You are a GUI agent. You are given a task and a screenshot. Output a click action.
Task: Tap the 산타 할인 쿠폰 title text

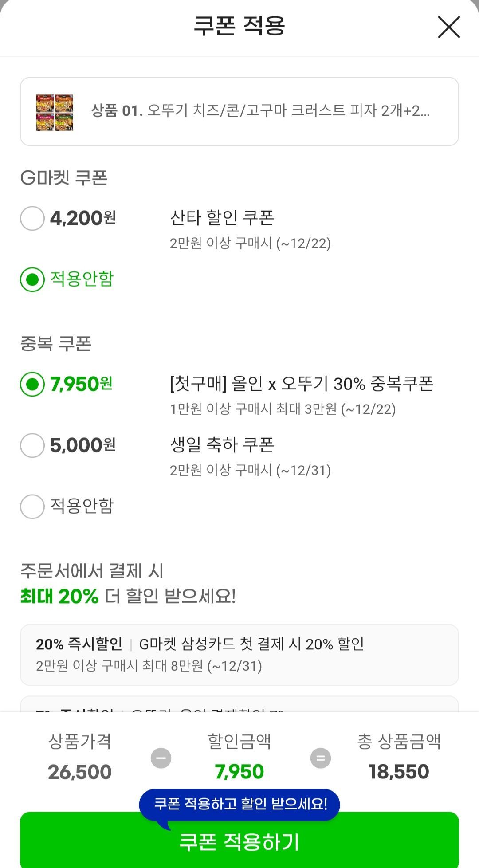pyautogui.click(x=222, y=218)
